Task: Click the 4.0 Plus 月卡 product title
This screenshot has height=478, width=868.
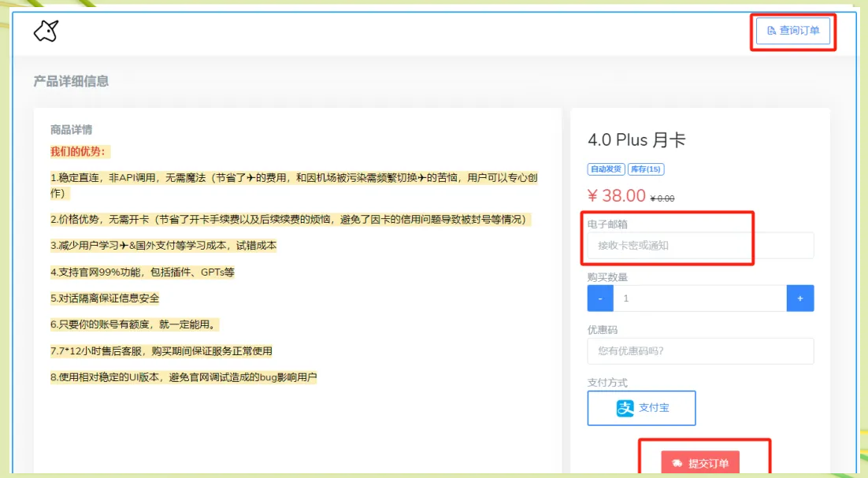Action: (x=636, y=140)
